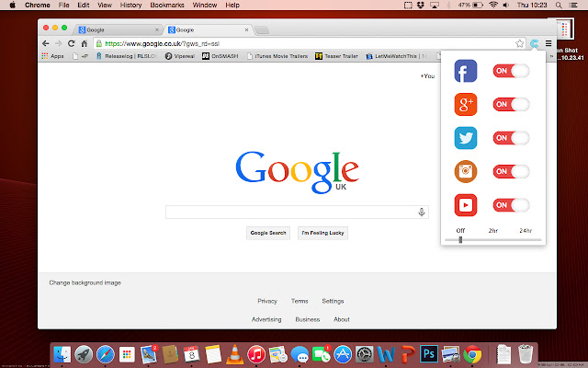Open the Settings footer link
Viewport: 588px width, 368px height.
pos(333,301)
